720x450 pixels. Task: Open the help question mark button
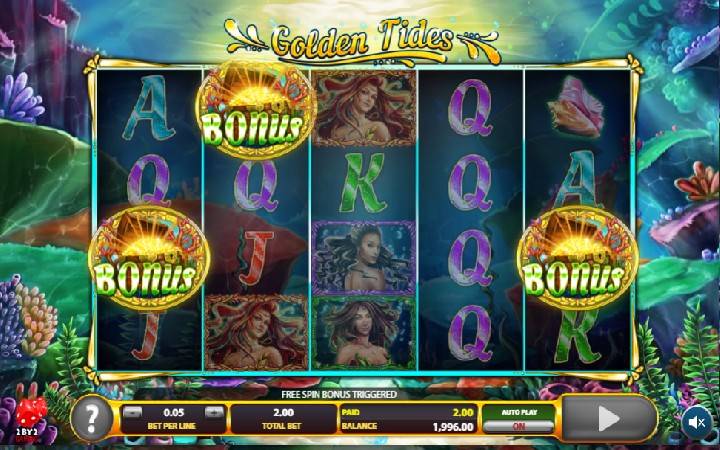click(92, 418)
